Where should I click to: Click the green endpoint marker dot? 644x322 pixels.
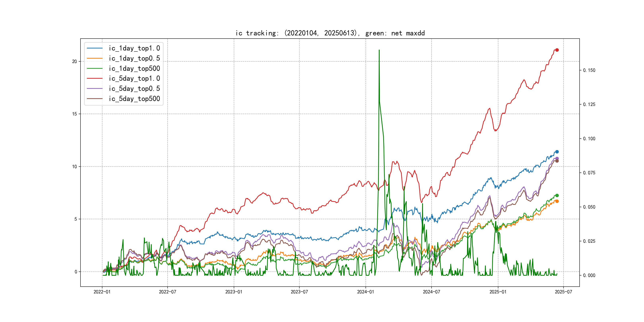click(557, 196)
